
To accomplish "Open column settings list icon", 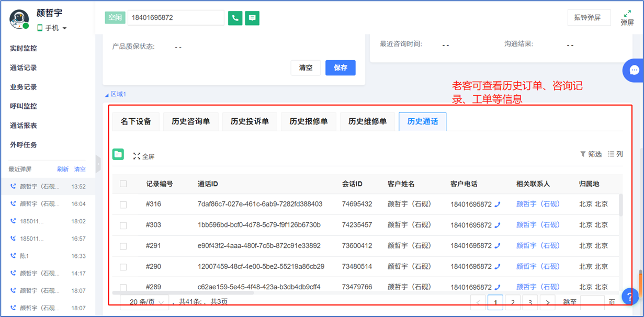I will click(615, 154).
